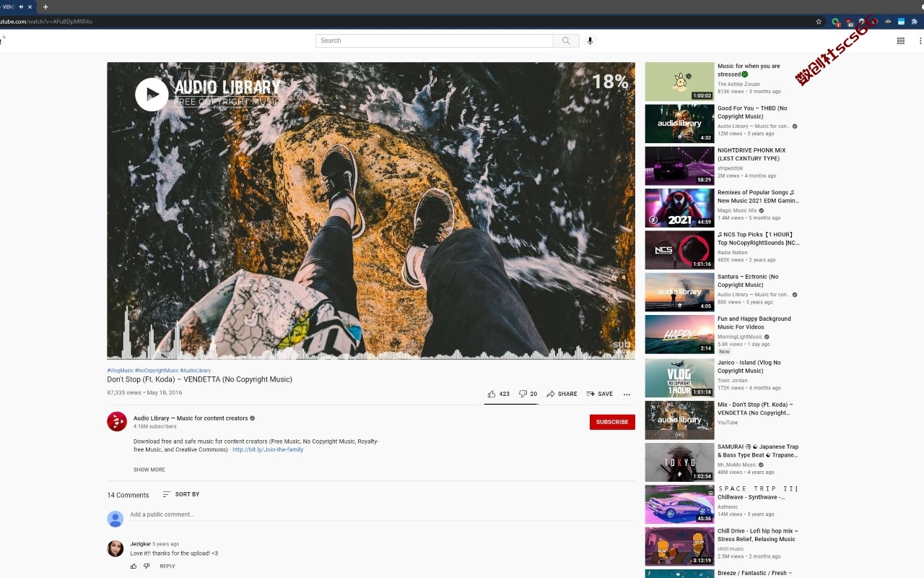Click the green extension icon with badge 1
This screenshot has width=924, height=578.
pyautogui.click(x=836, y=22)
